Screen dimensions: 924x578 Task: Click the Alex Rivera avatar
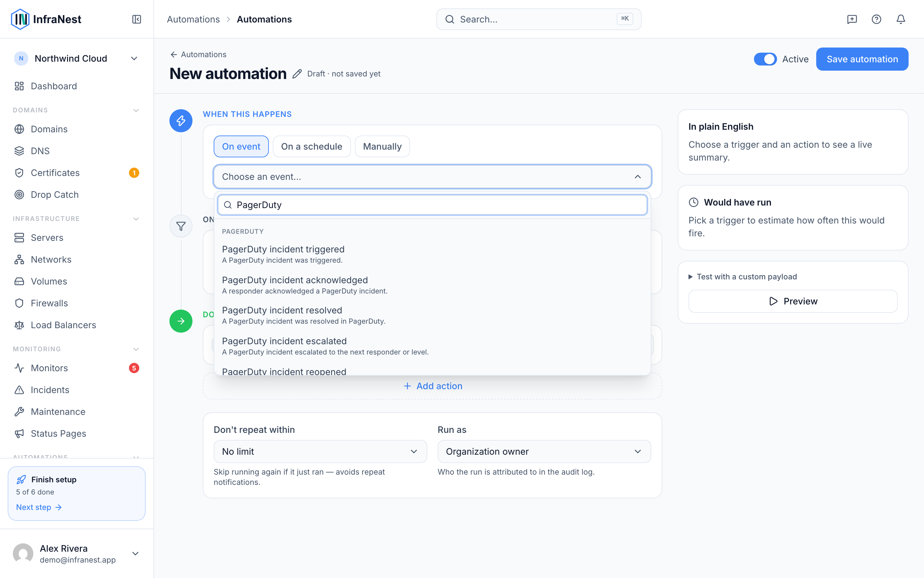coord(23,554)
